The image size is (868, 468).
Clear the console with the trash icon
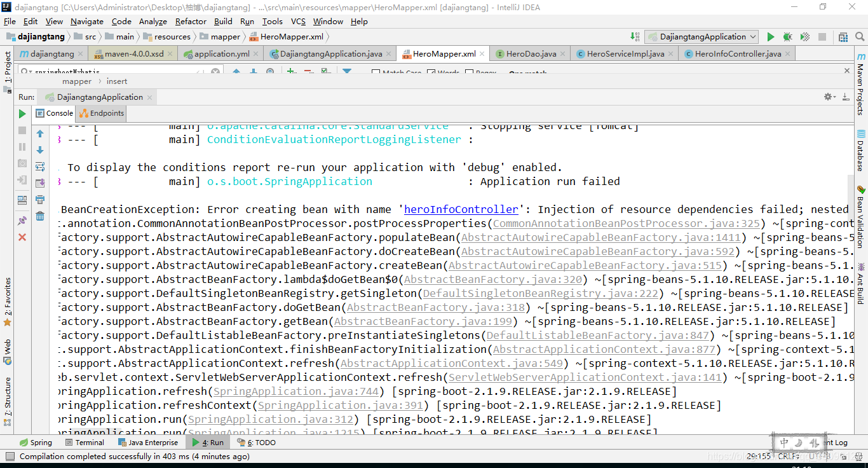(x=40, y=216)
